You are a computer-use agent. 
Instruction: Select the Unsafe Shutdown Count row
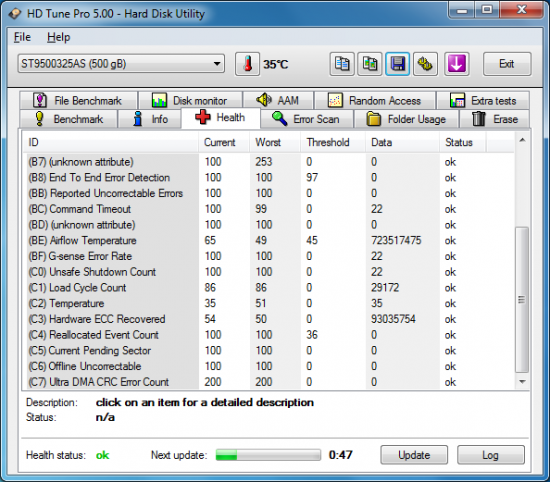pos(268,272)
